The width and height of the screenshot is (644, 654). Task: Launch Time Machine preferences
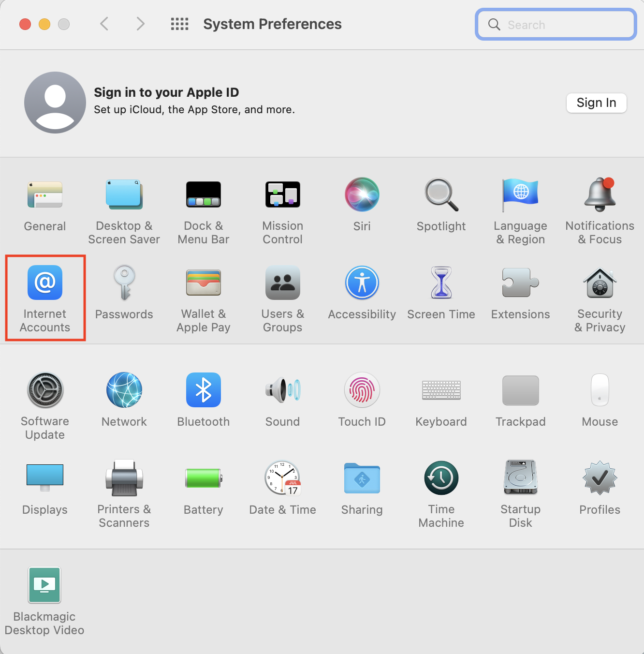(441, 478)
